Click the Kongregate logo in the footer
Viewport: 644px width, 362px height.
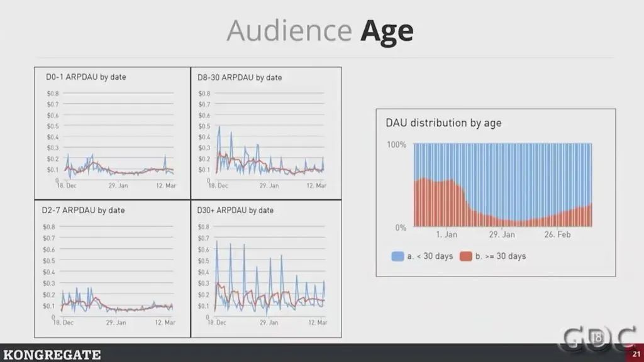pos(51,354)
